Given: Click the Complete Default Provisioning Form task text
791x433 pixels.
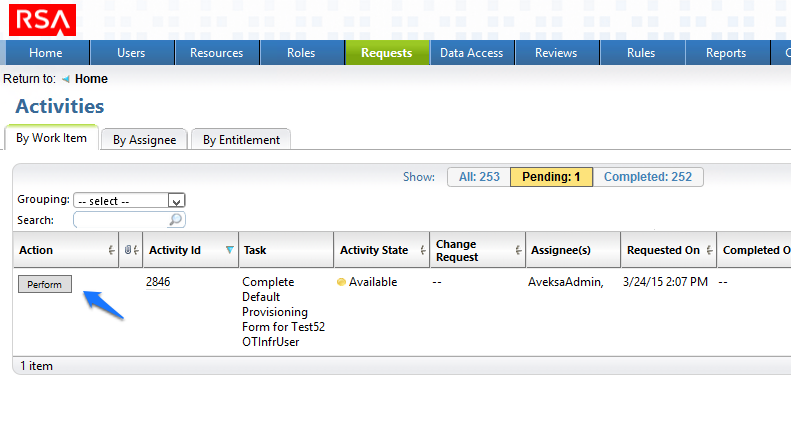Looking at the screenshot, I should [x=284, y=312].
